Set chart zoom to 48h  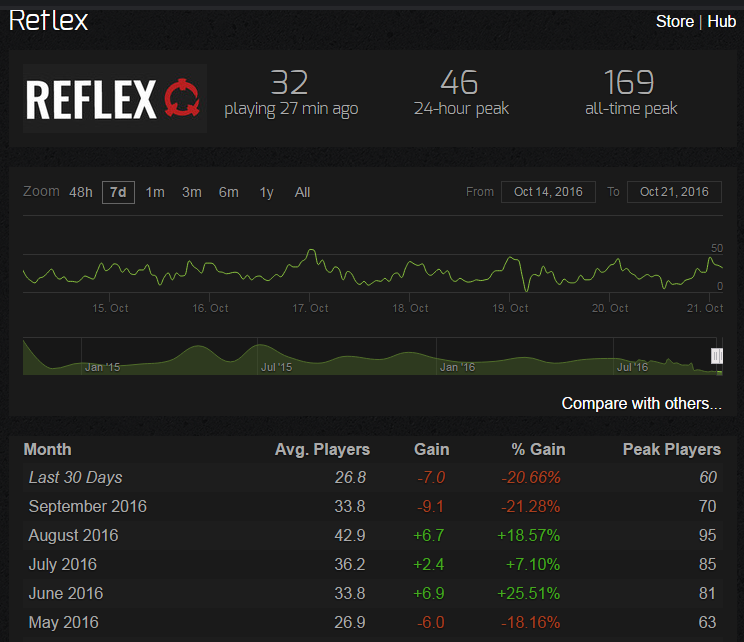pos(81,192)
